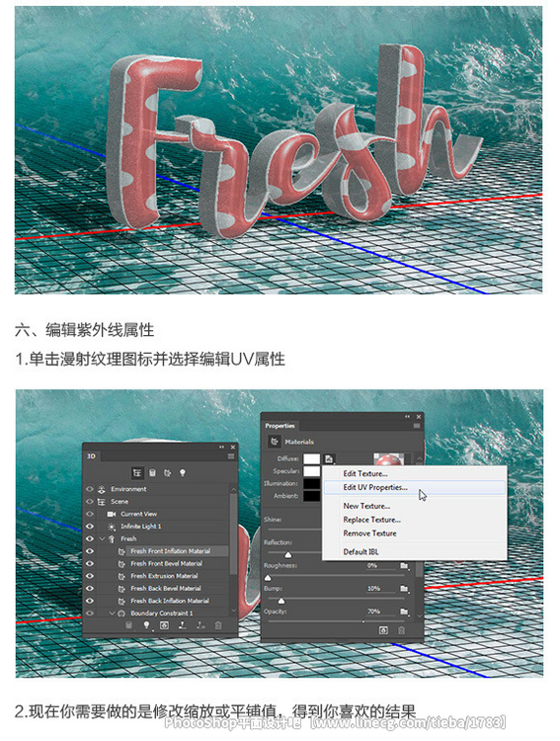The height and width of the screenshot is (741, 560).
Task: Filter 3D panel by materials
Action: [167, 472]
